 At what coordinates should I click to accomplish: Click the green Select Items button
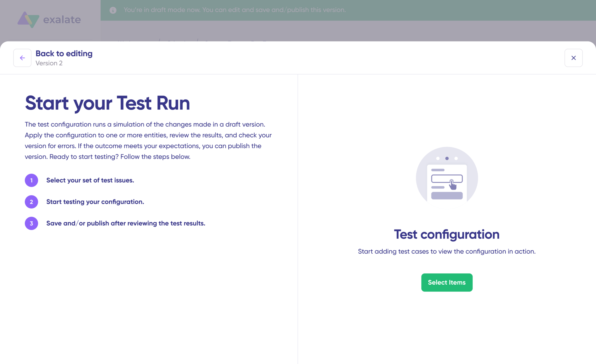(447, 282)
